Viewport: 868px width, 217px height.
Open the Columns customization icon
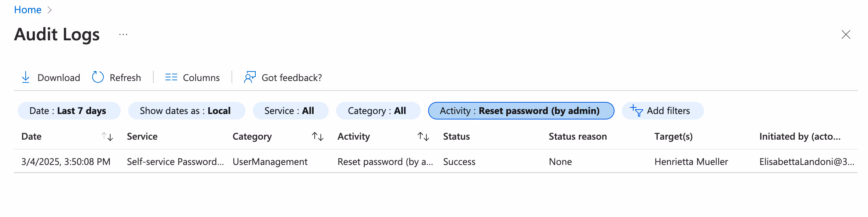(x=171, y=77)
